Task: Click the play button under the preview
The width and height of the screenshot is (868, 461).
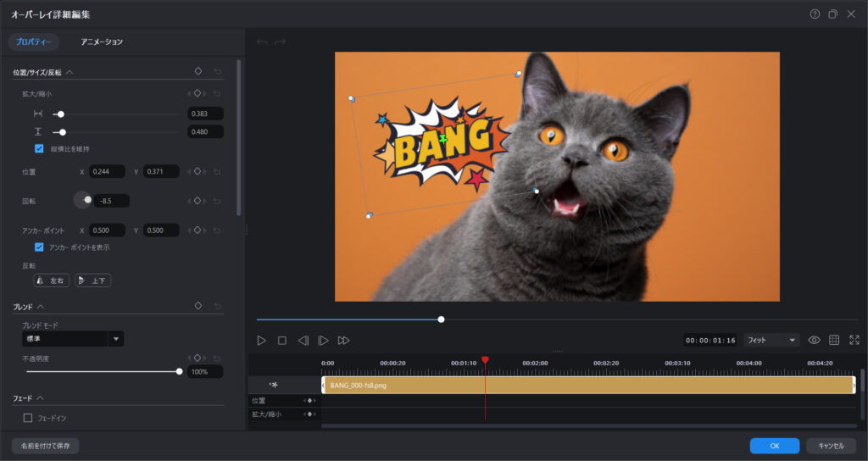Action: click(262, 341)
